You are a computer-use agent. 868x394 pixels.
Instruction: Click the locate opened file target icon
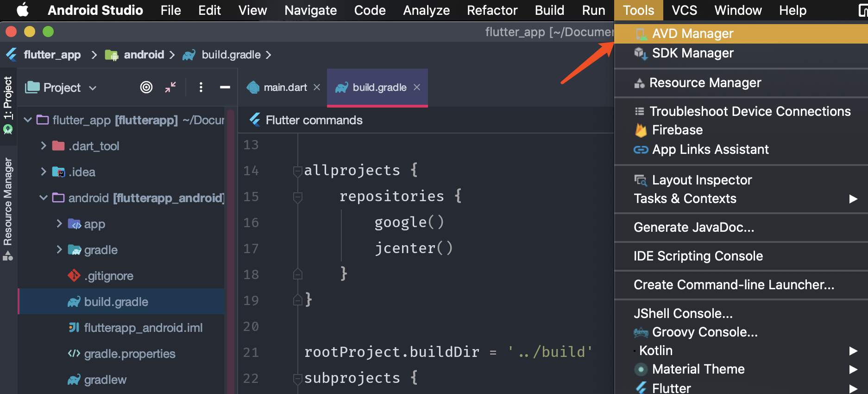[x=146, y=87]
